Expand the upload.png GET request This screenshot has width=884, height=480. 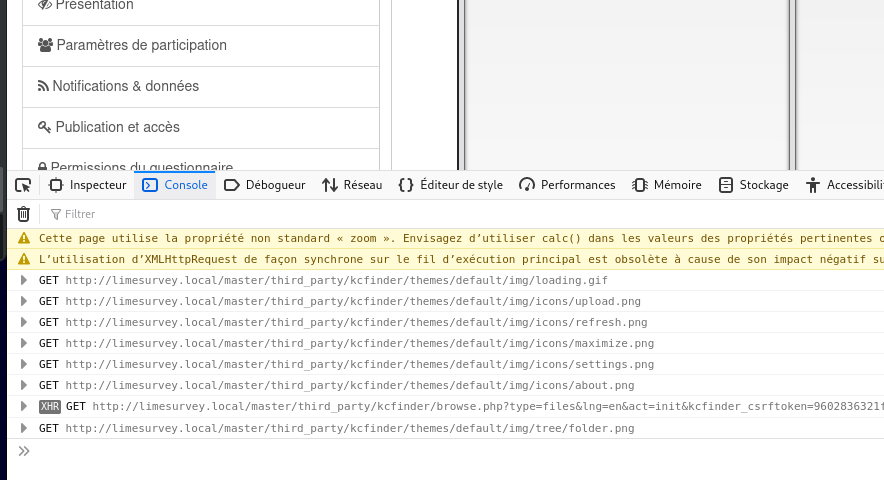[24, 301]
